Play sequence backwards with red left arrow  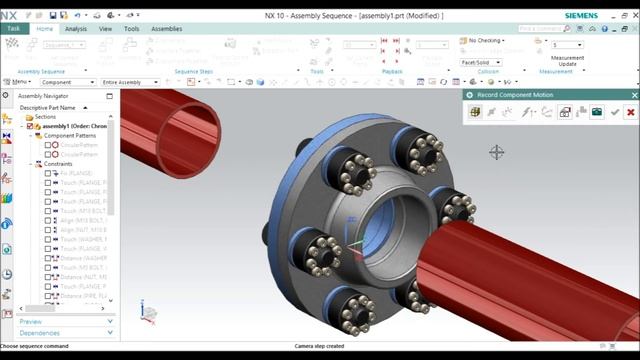384,61
